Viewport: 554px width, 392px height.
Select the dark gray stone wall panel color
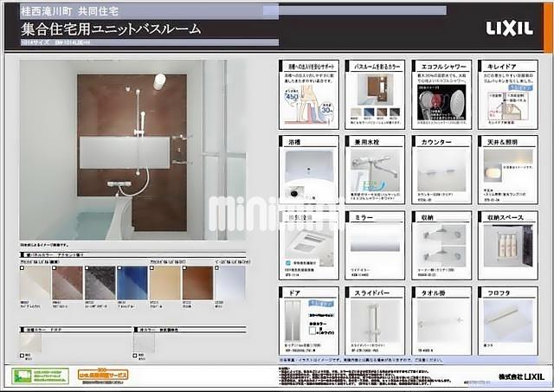pyautogui.click(x=100, y=283)
